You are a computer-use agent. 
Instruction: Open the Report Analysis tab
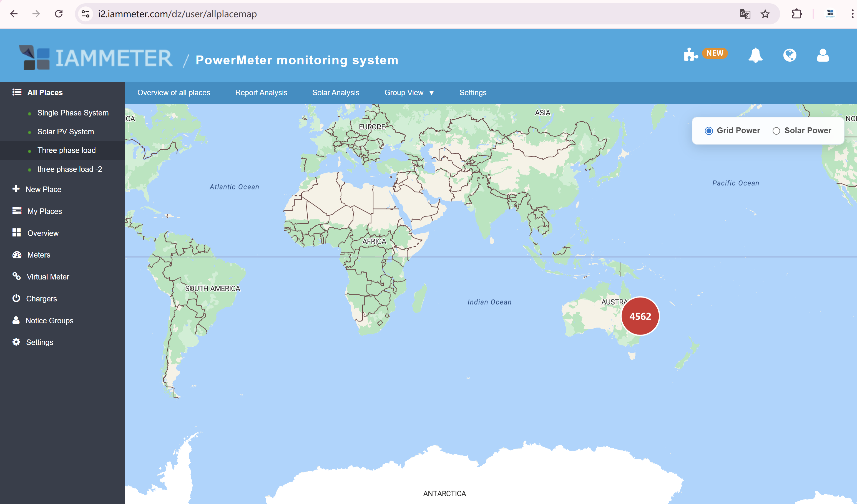pyautogui.click(x=261, y=92)
